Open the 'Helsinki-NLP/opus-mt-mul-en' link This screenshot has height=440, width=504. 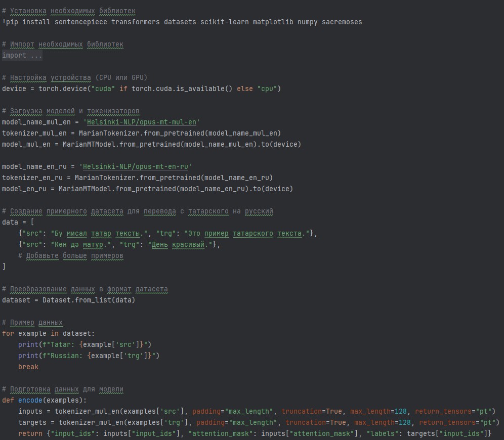click(x=141, y=122)
